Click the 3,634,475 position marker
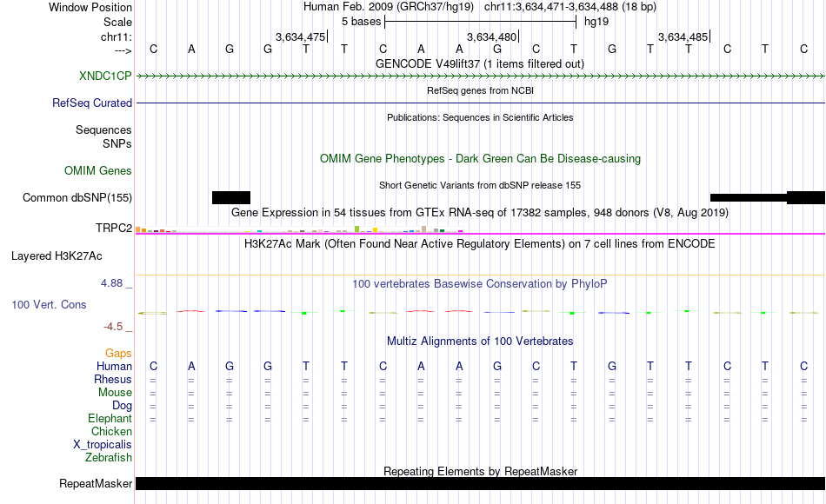This screenshot has width=826, height=504. [x=301, y=36]
